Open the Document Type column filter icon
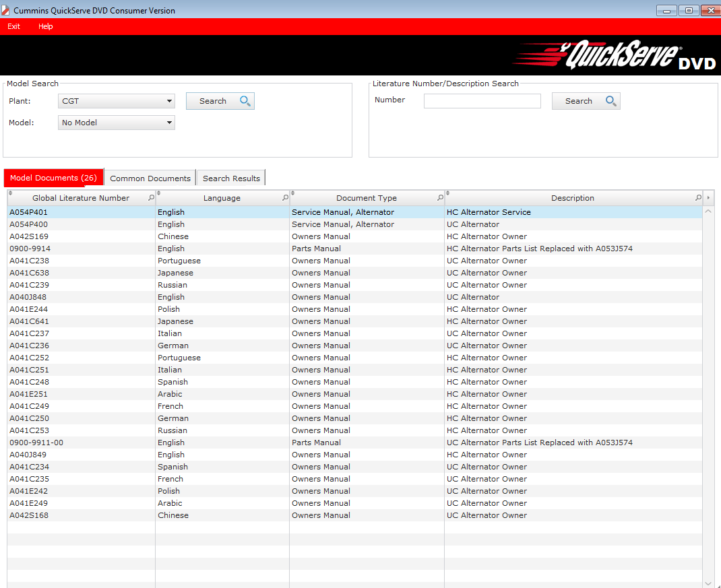721x588 pixels. [440, 198]
